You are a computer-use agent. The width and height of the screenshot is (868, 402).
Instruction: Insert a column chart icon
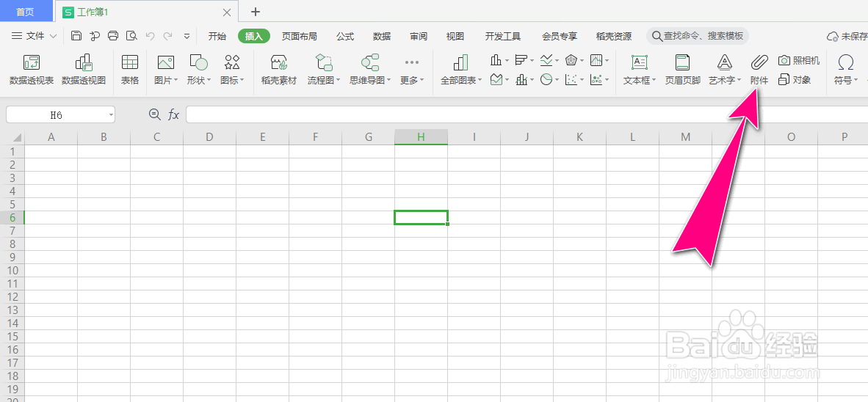(x=496, y=59)
